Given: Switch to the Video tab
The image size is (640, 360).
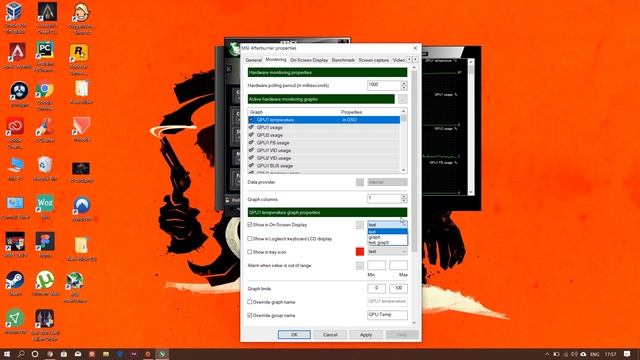Looking at the screenshot, I should pos(398,60).
